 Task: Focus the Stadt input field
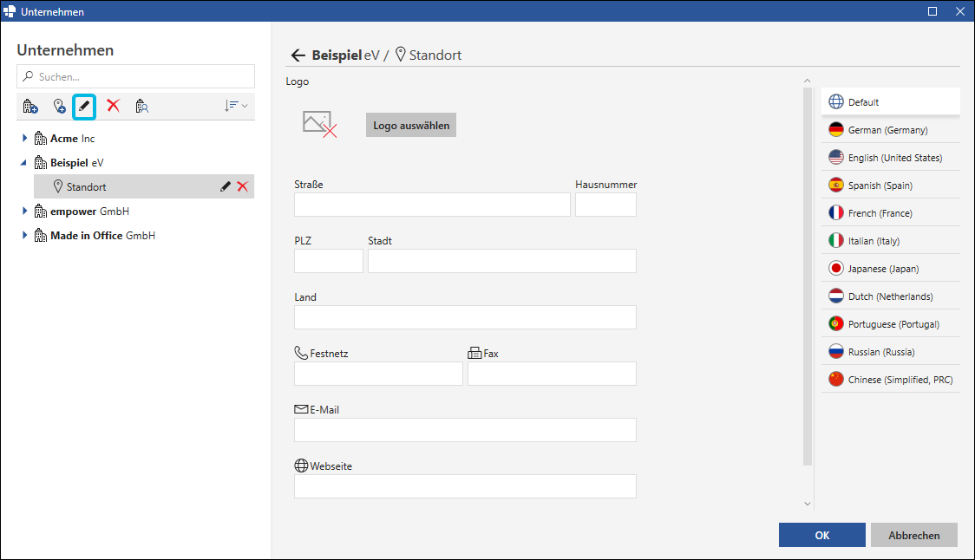pos(501,261)
